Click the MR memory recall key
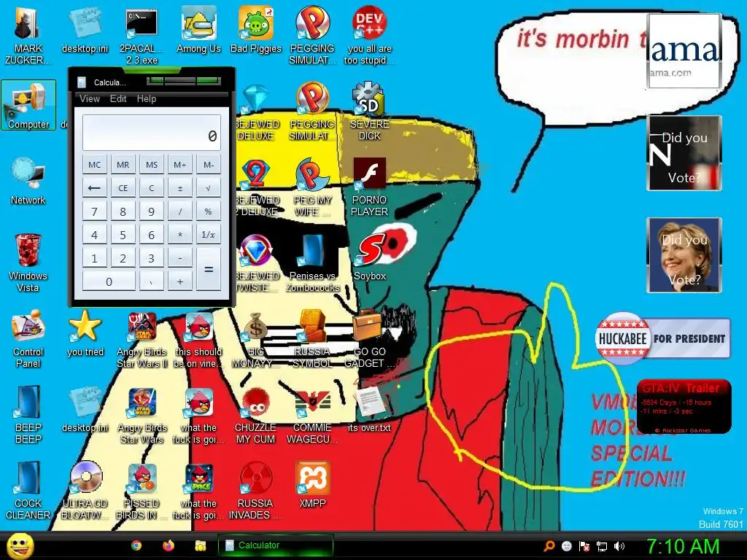This screenshot has height=560, width=747. click(123, 164)
